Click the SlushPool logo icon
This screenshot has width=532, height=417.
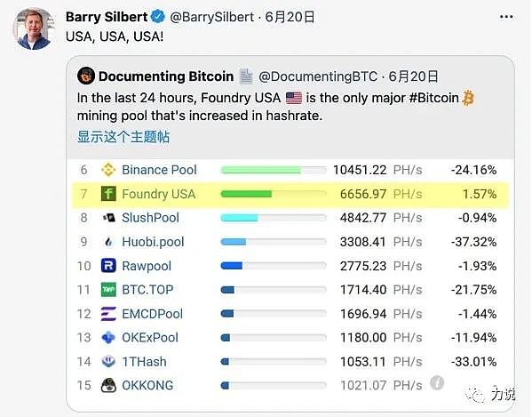(108, 218)
